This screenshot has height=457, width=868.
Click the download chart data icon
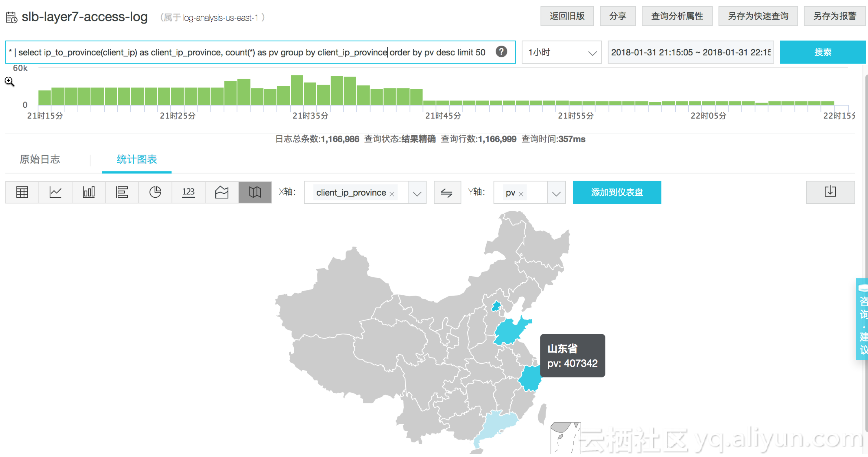830,192
